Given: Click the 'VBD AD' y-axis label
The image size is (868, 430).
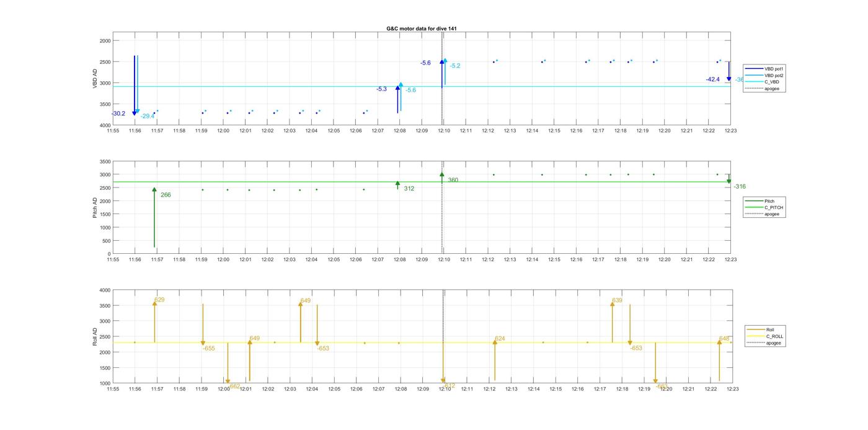Looking at the screenshot, I should pos(95,78).
